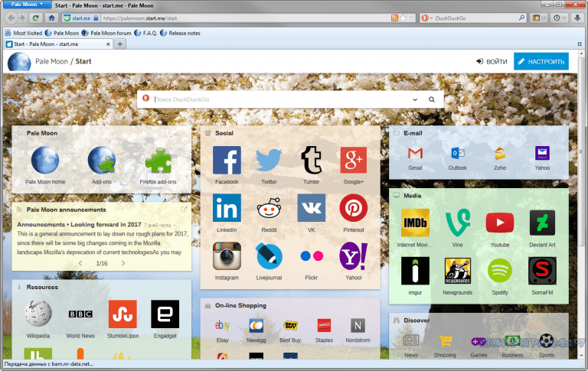Open the Staples icon
Viewport: 588px width, 371px height.
pyautogui.click(x=324, y=325)
